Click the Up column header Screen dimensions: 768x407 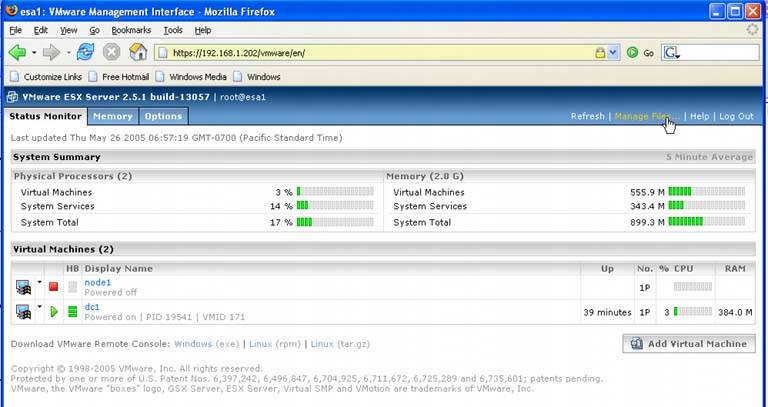(x=607, y=268)
